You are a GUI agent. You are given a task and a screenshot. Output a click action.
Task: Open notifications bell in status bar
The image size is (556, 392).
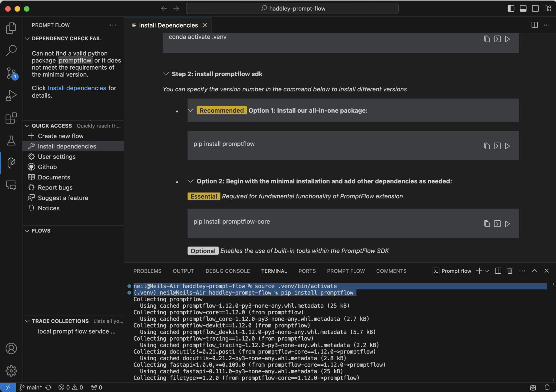[547, 387]
